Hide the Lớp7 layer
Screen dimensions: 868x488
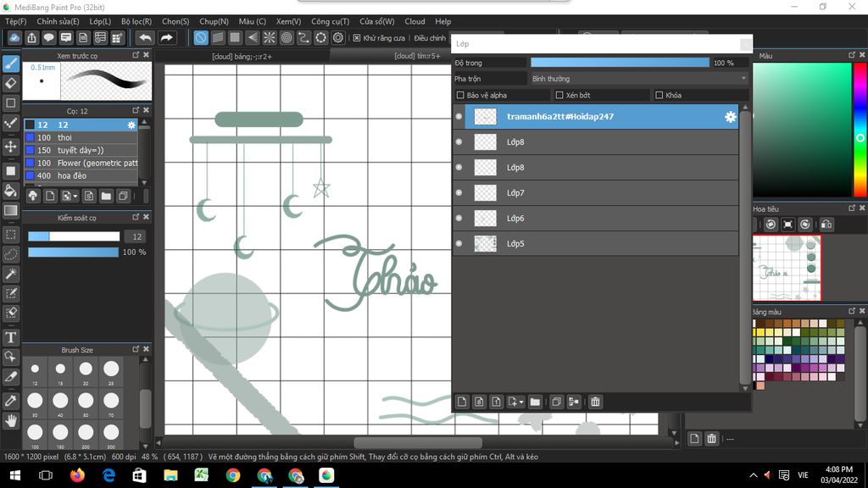[x=459, y=192]
